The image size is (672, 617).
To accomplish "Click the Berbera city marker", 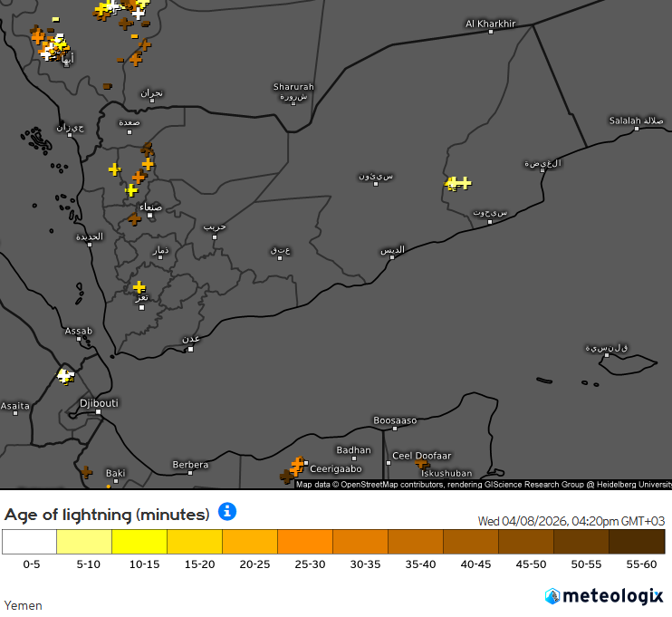I will click(190, 473).
